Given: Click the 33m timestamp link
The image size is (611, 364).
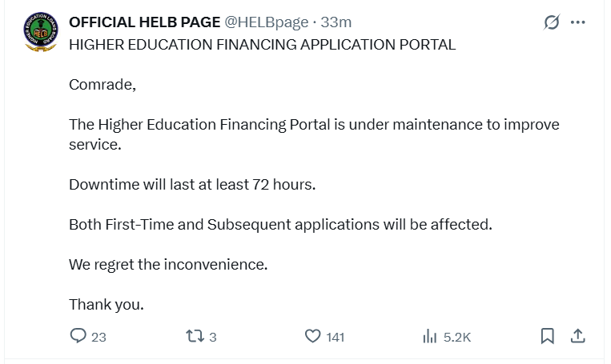Looking at the screenshot, I should 338,22.
